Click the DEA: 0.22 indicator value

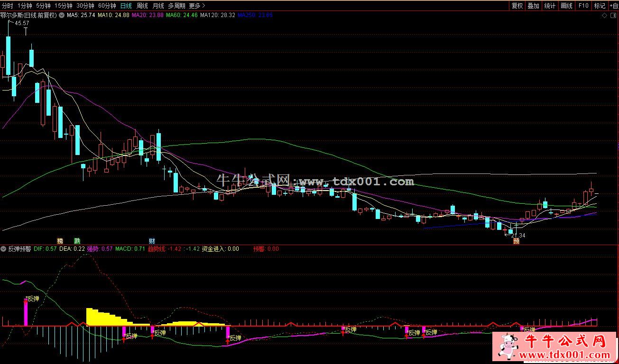coord(72,249)
